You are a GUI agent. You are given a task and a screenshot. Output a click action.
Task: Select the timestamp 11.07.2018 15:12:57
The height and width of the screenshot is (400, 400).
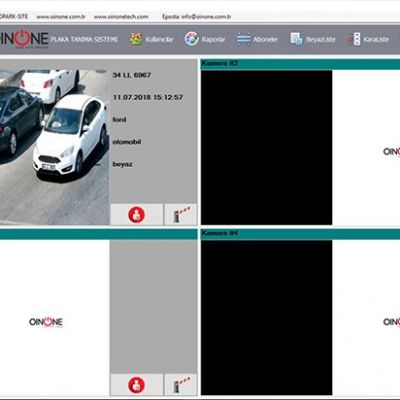point(148,97)
